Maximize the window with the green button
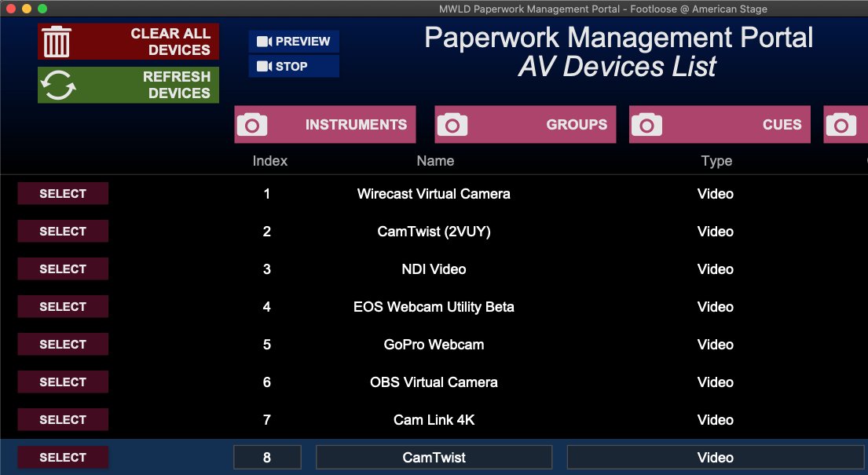This screenshot has width=868, height=475. [42, 9]
